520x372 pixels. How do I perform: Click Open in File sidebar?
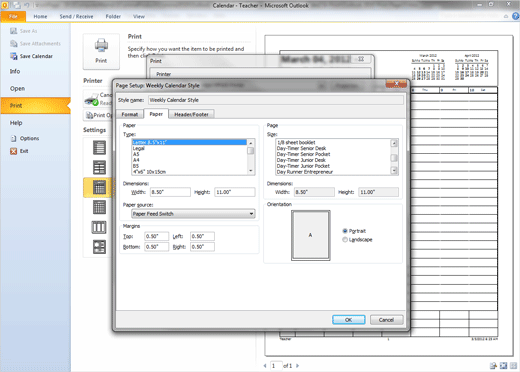[x=17, y=89]
